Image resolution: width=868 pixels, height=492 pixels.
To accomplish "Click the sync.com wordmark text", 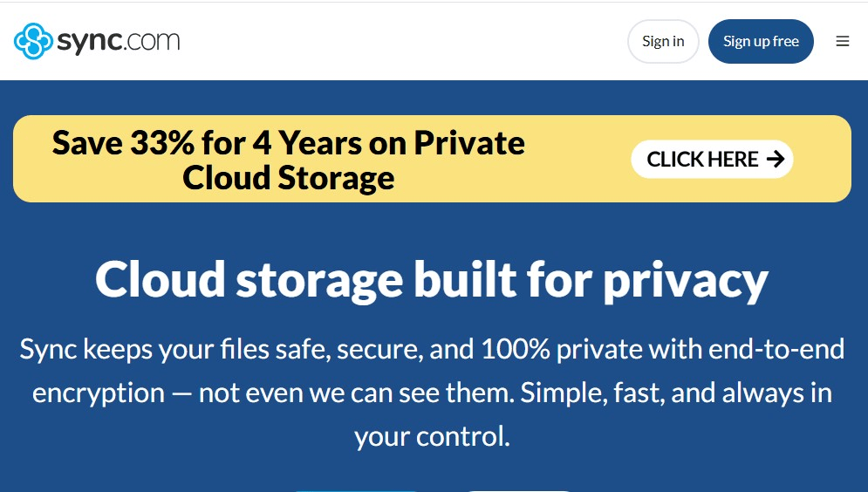I will (119, 42).
